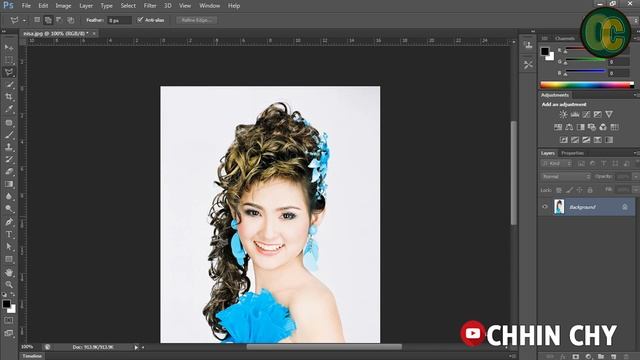Select the Clone Stamp tool
This screenshot has width=640, height=360.
(x=9, y=147)
